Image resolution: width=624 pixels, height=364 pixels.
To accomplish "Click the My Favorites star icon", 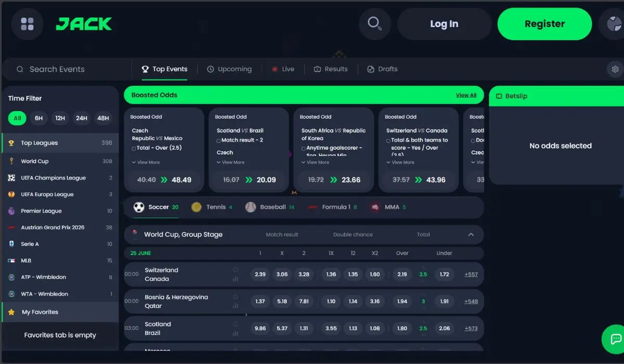I will click(x=11, y=312).
